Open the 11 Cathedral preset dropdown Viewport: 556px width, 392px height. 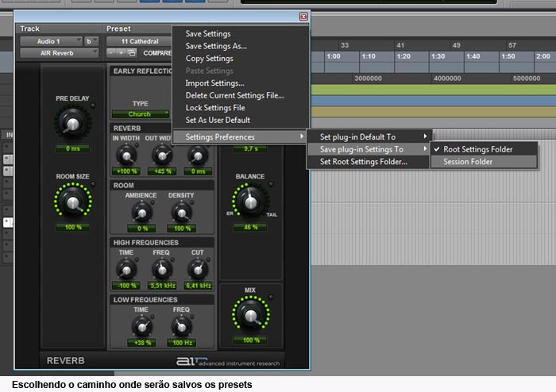pos(139,41)
